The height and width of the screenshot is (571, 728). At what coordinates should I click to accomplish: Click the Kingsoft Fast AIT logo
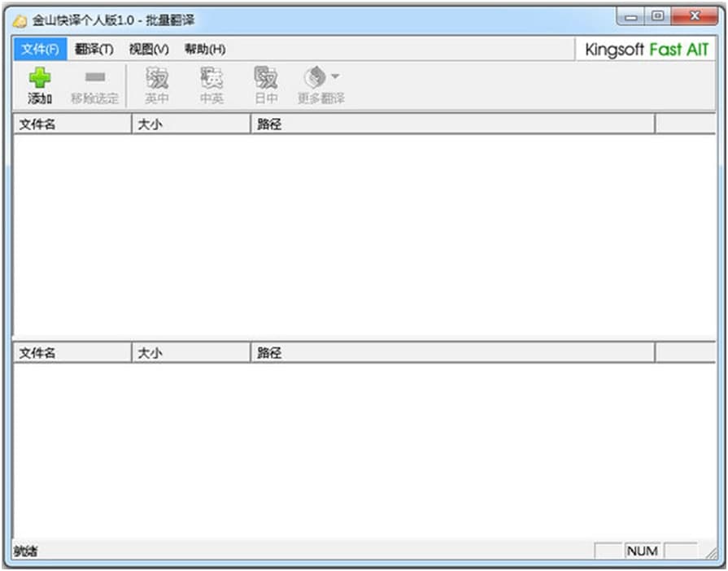(647, 50)
